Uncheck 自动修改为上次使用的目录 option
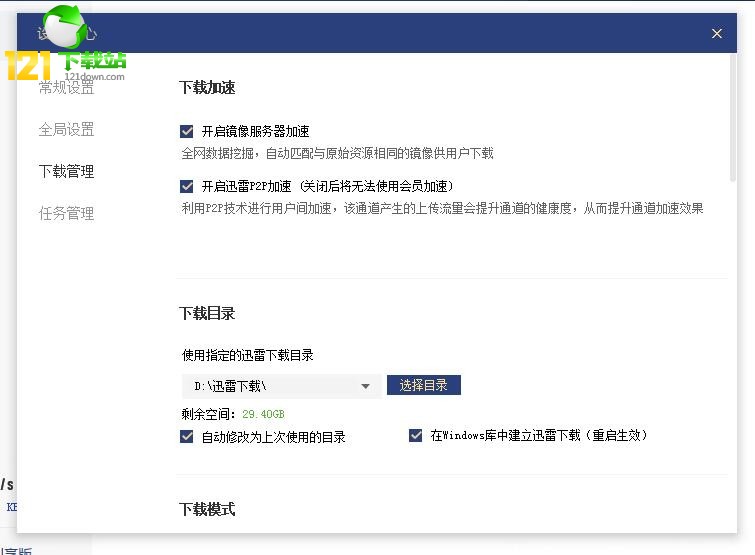Image resolution: width=755 pixels, height=555 pixels. coord(186,436)
